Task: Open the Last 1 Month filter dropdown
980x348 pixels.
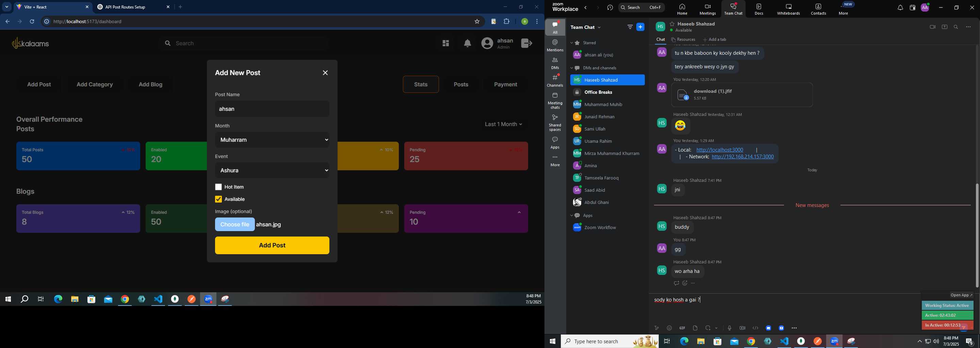Action: pos(503,124)
